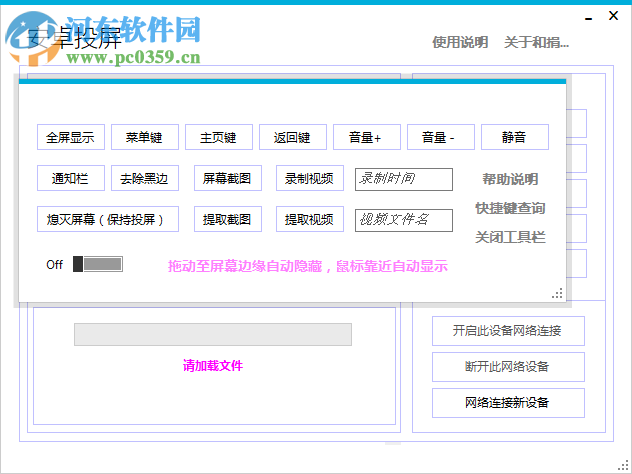Click 断开此网络设备 button

pyautogui.click(x=508, y=367)
